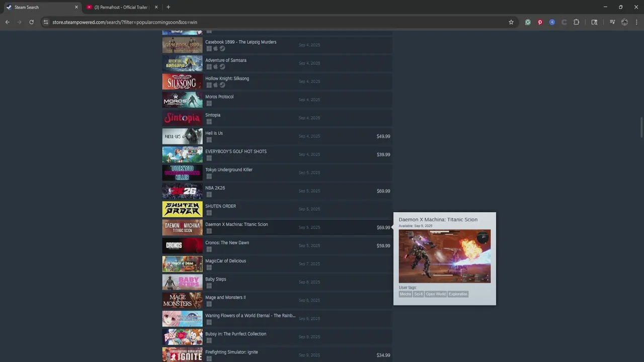
Task: Open the Pinterest extension
Action: point(540,22)
